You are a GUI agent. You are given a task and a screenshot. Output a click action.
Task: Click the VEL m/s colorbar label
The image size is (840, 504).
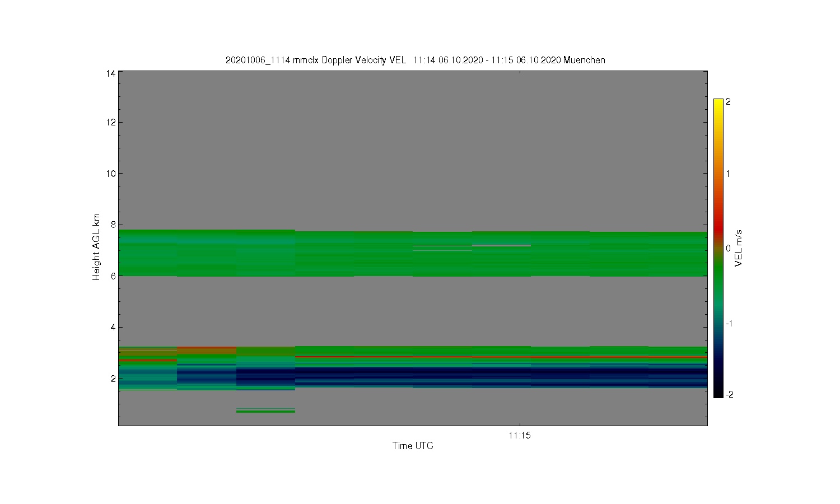click(738, 248)
